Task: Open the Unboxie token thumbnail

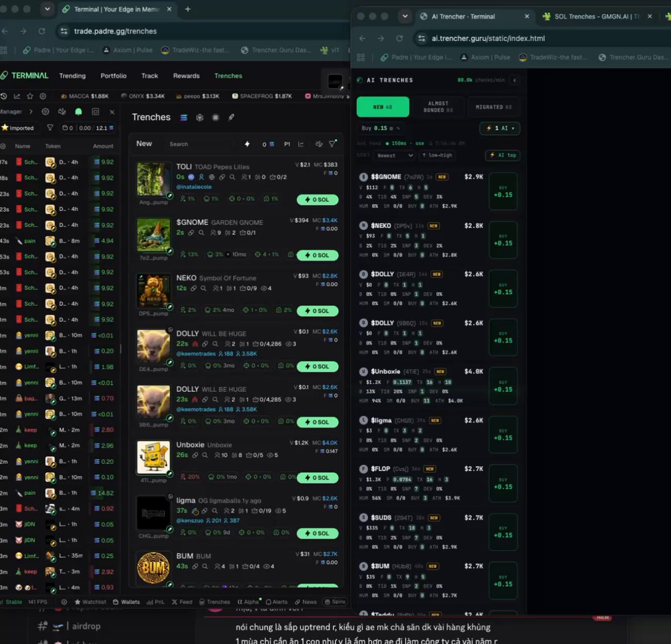Action: coord(153,458)
